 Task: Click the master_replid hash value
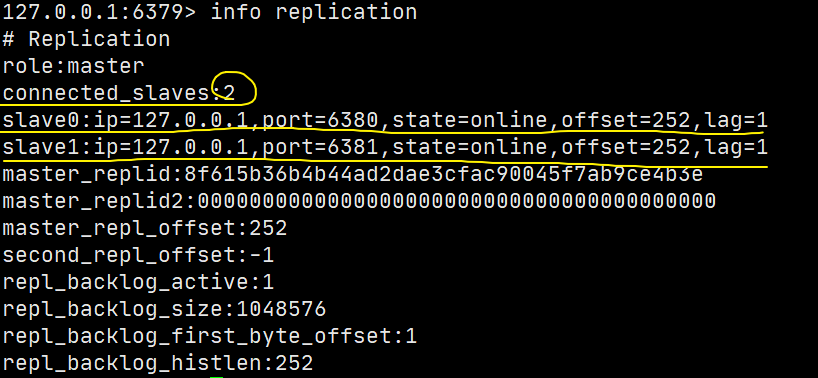pos(443,175)
